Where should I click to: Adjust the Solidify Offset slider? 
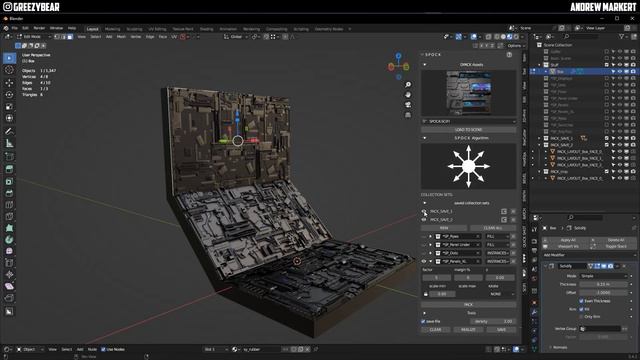click(x=603, y=293)
